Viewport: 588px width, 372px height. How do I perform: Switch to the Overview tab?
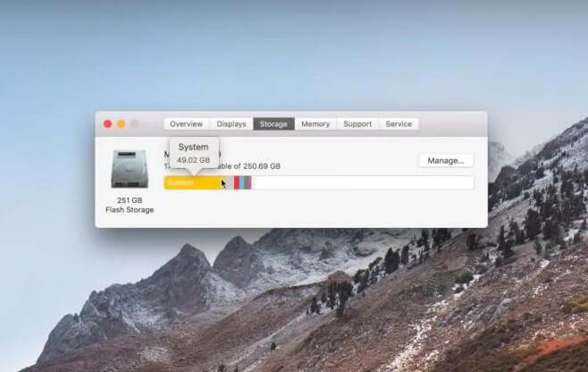[187, 124]
